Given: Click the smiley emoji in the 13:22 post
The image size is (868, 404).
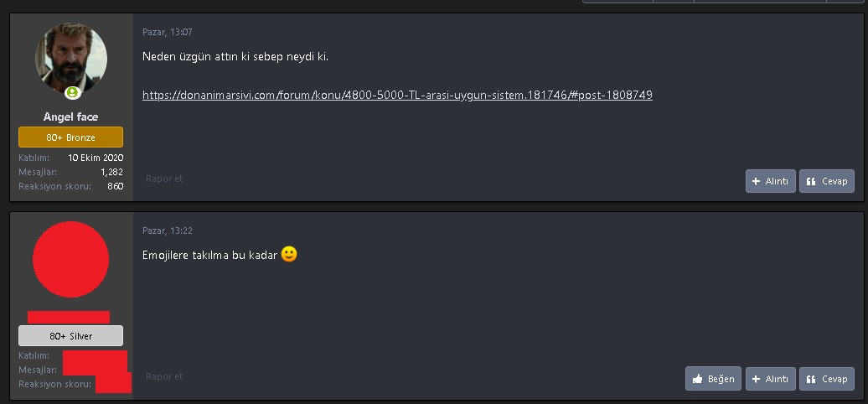Looking at the screenshot, I should (289, 254).
